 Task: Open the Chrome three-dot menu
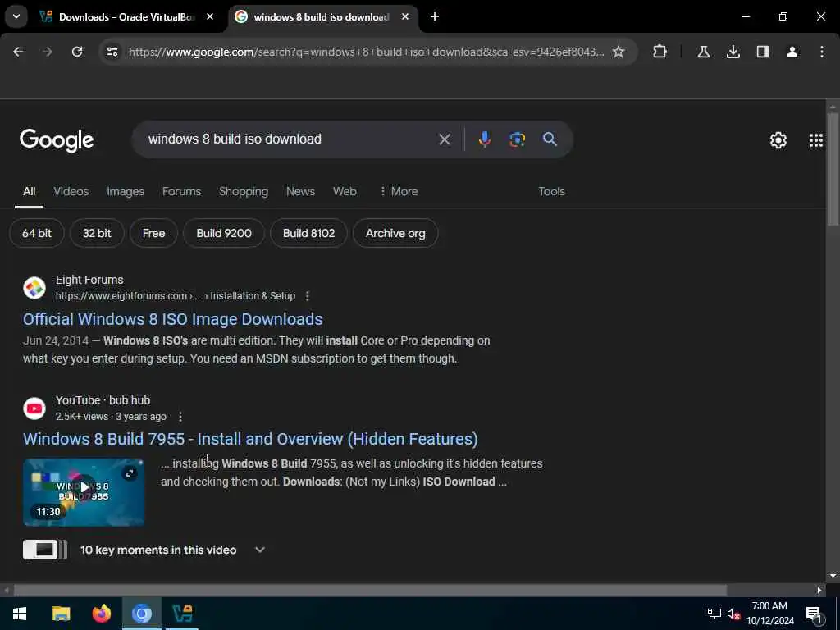click(x=822, y=52)
